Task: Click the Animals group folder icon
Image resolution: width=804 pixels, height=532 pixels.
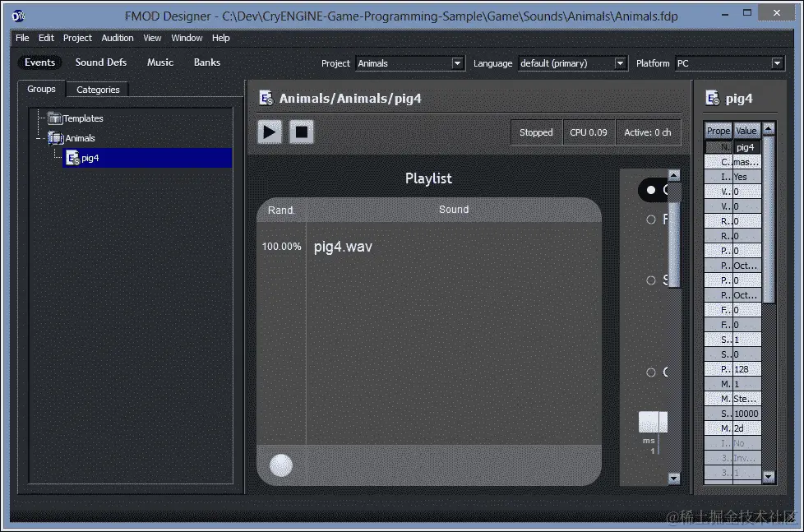Action: coord(55,138)
